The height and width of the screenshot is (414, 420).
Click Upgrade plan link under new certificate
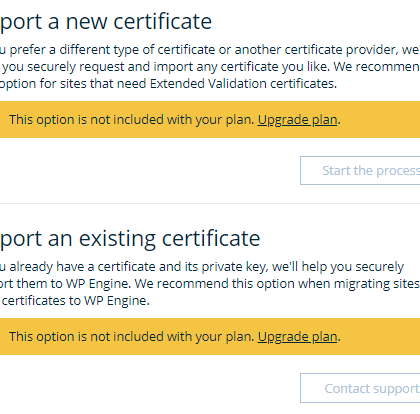(298, 120)
